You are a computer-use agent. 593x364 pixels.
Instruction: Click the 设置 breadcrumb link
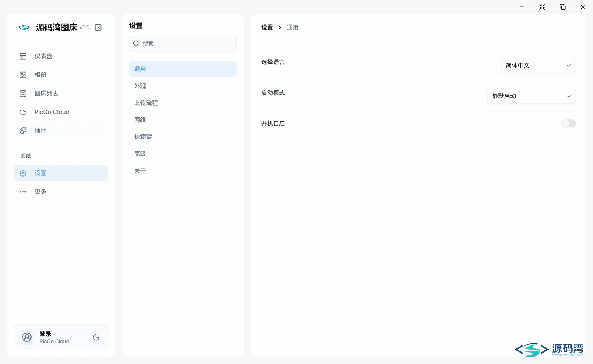[267, 27]
